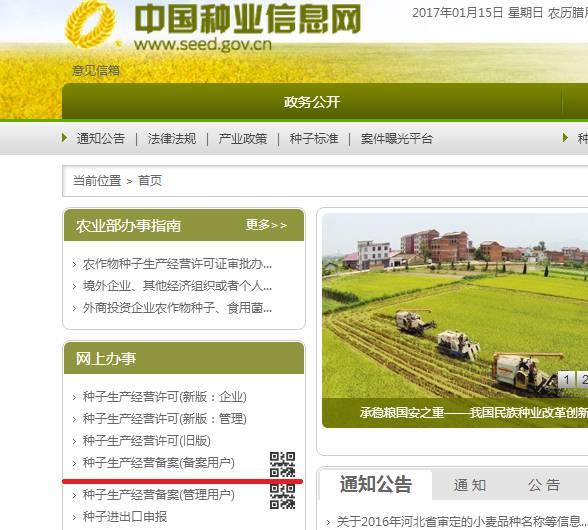Click green arrow before 通知公告 submenu
588x530 pixels.
coord(64,138)
